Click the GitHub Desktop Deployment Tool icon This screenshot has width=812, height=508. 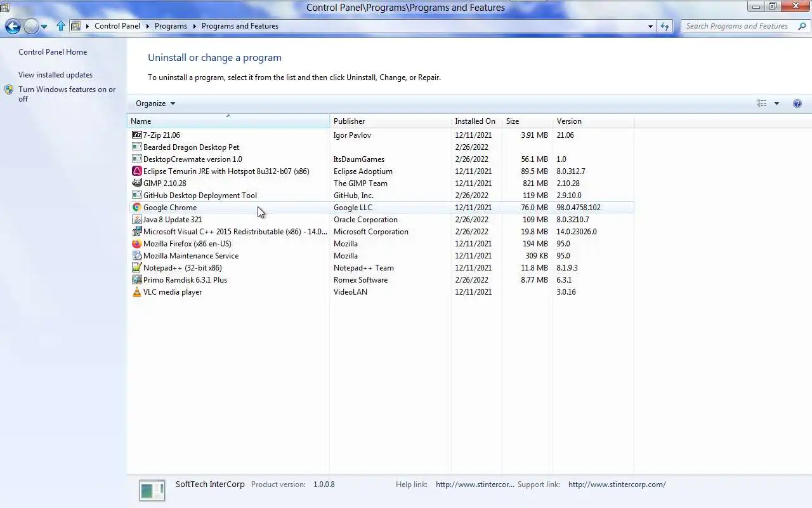click(136, 195)
